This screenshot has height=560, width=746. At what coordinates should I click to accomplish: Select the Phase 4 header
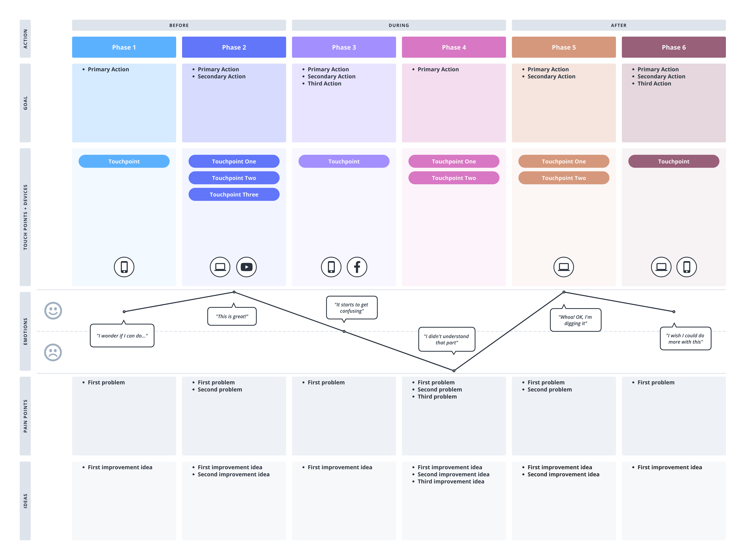(x=454, y=47)
